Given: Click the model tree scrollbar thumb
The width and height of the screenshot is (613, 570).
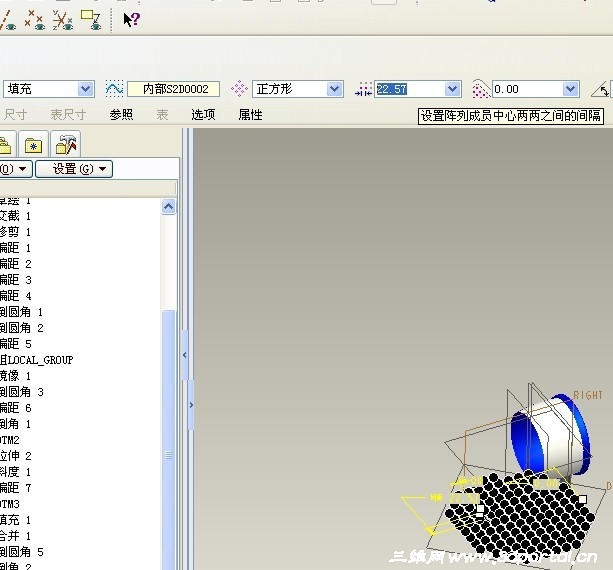Looking at the screenshot, I should [x=168, y=440].
